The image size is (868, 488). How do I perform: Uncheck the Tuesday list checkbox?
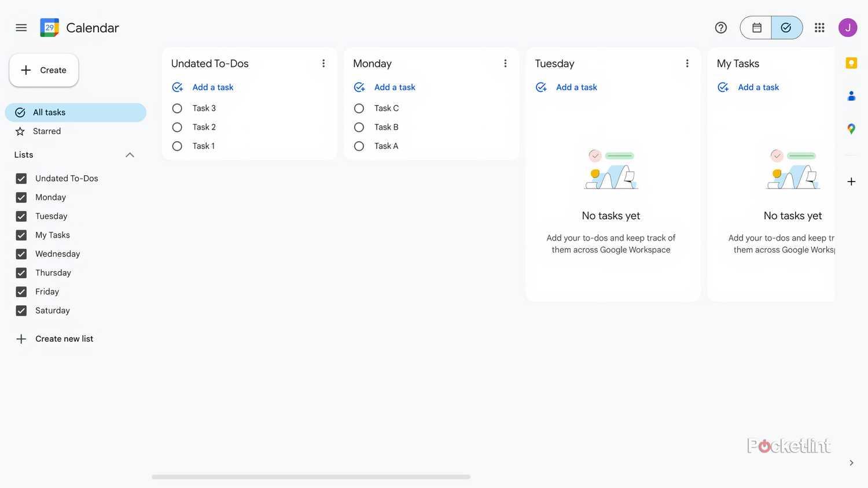pyautogui.click(x=21, y=216)
